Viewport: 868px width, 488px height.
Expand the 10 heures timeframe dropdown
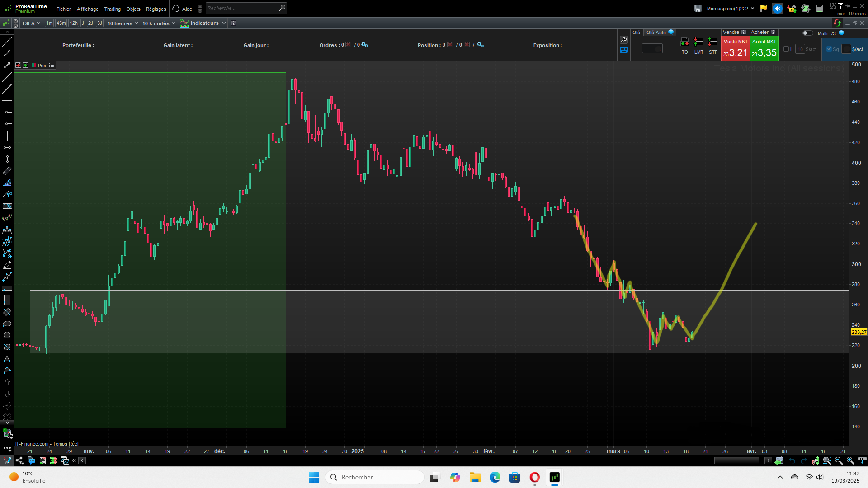point(123,23)
